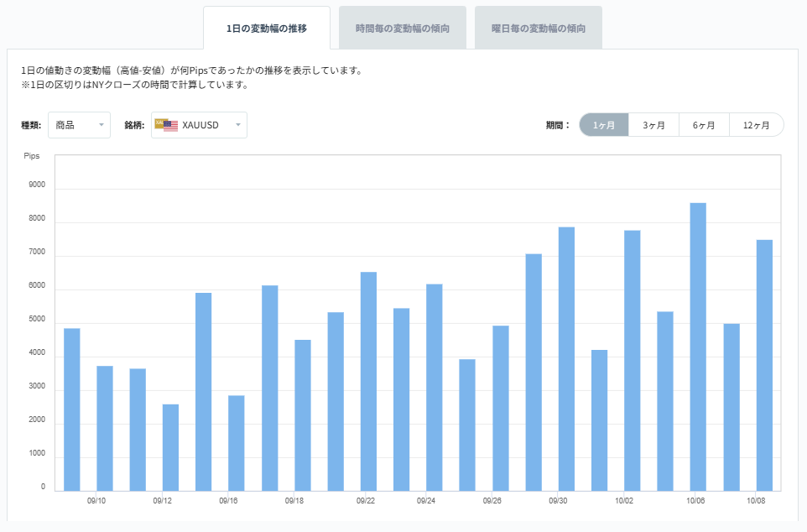Click the bar at 09/30
Image resolution: width=807 pixels, height=532 pixels.
tap(566, 359)
